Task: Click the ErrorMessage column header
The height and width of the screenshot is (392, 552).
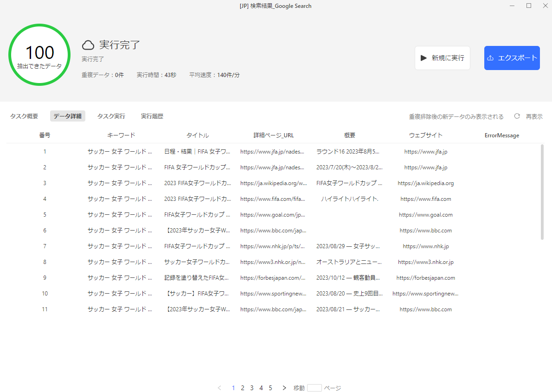Action: [501, 135]
